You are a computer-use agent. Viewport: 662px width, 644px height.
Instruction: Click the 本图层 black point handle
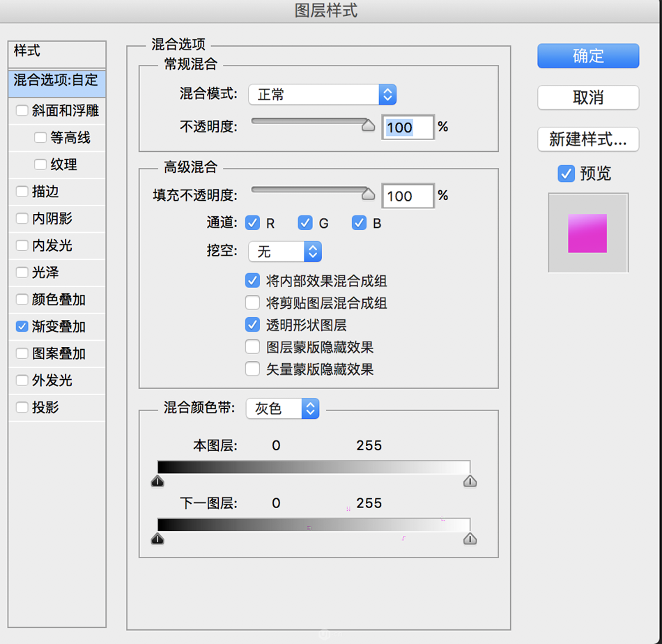tap(157, 481)
